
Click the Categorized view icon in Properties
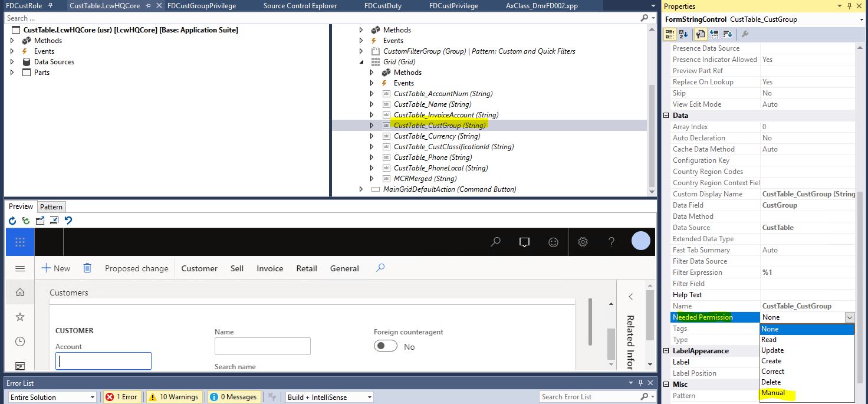(x=671, y=34)
